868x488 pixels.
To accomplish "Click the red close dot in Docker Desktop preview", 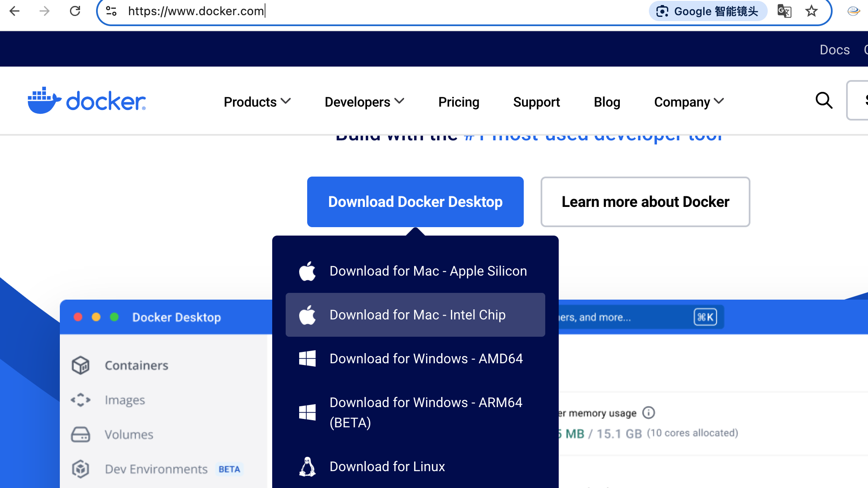I will click(78, 317).
